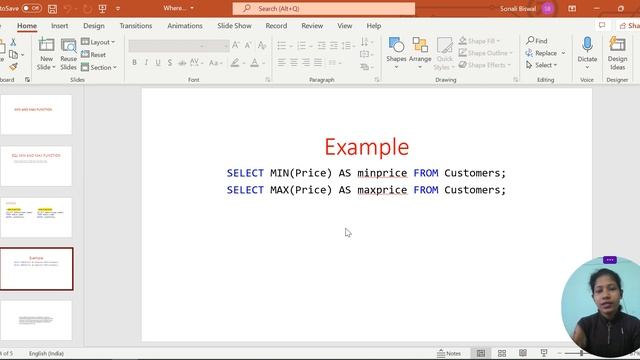This screenshot has height=360, width=640.
Task: Open the Slide Show tab
Action: coord(234,26)
